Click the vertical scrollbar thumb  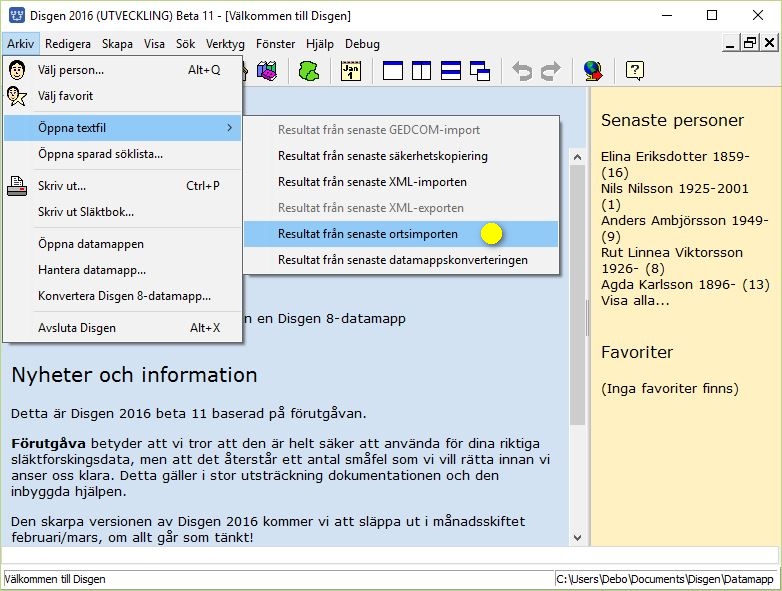[x=578, y=295]
